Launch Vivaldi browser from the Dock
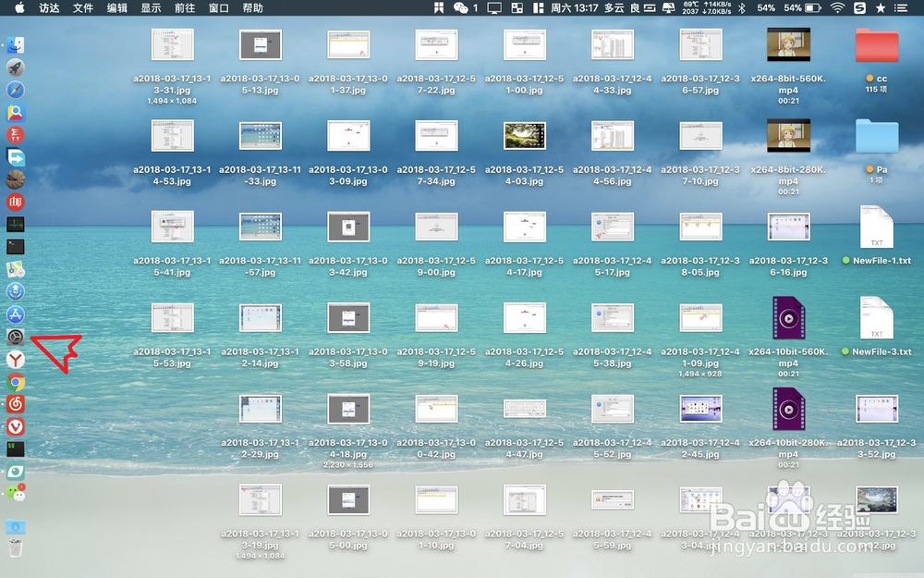 (16, 426)
